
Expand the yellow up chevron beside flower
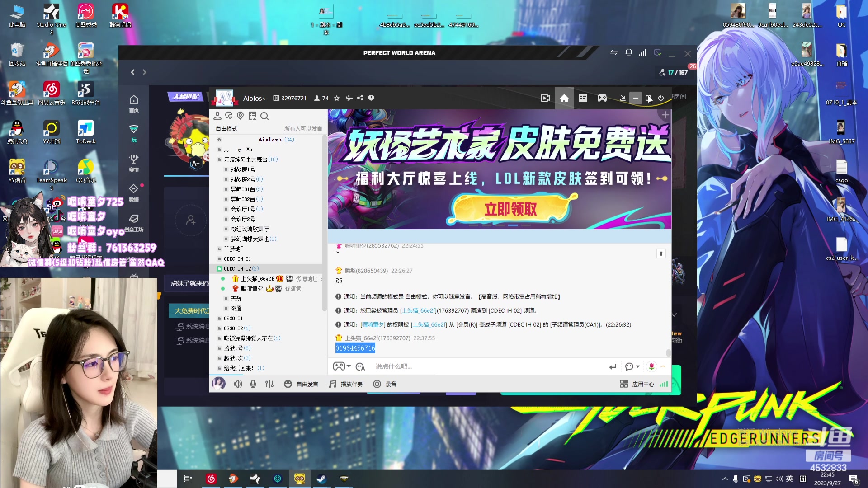tap(663, 366)
